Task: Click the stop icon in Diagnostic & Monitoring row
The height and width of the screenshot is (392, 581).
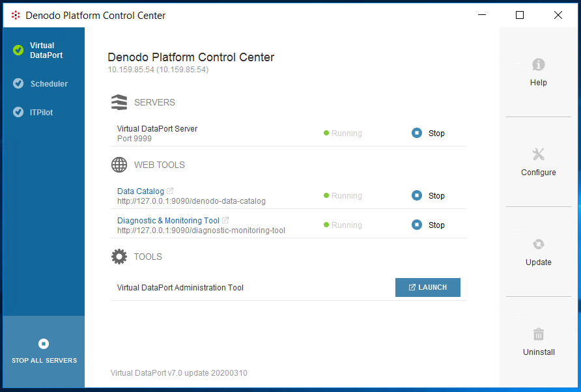Action: 417,225
